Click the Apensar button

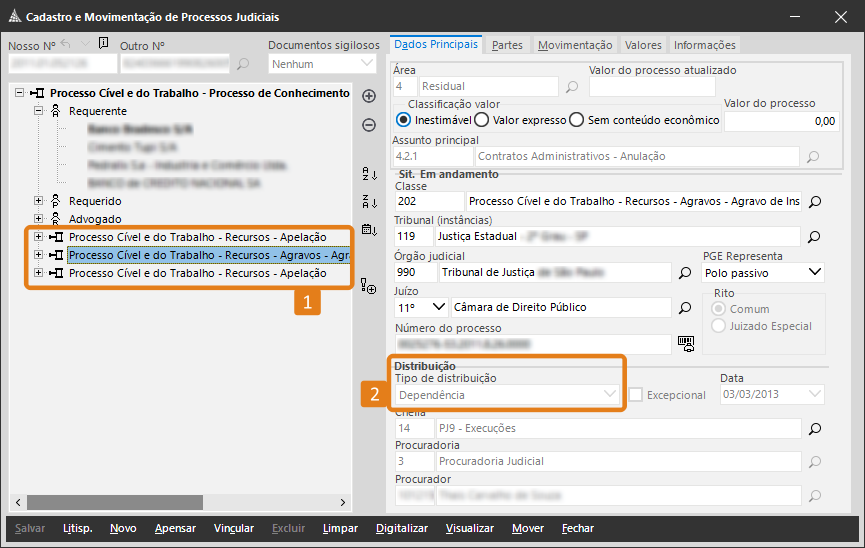pyautogui.click(x=175, y=528)
